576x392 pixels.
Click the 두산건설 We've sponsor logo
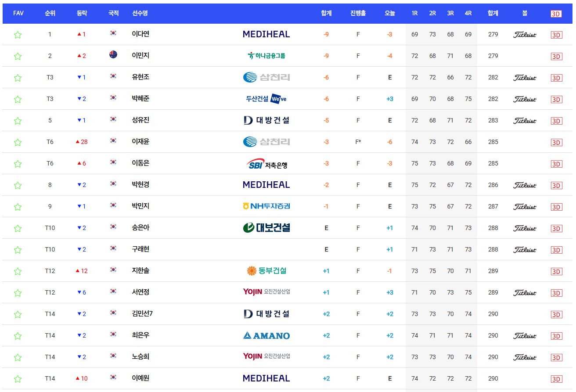(266, 99)
